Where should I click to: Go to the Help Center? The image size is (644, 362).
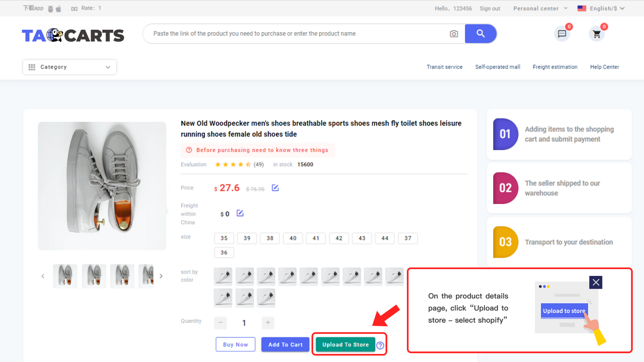604,67
